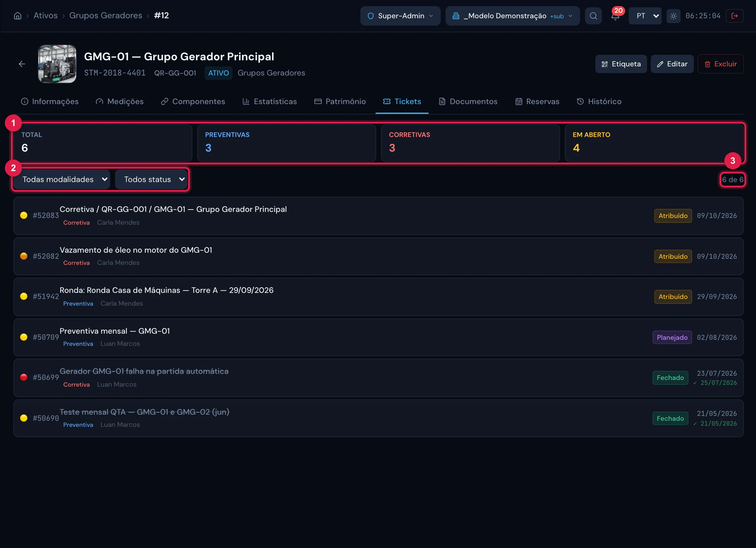Open ticket Vazamento de óleo no motor
This screenshot has width=756, height=548.
(x=378, y=256)
